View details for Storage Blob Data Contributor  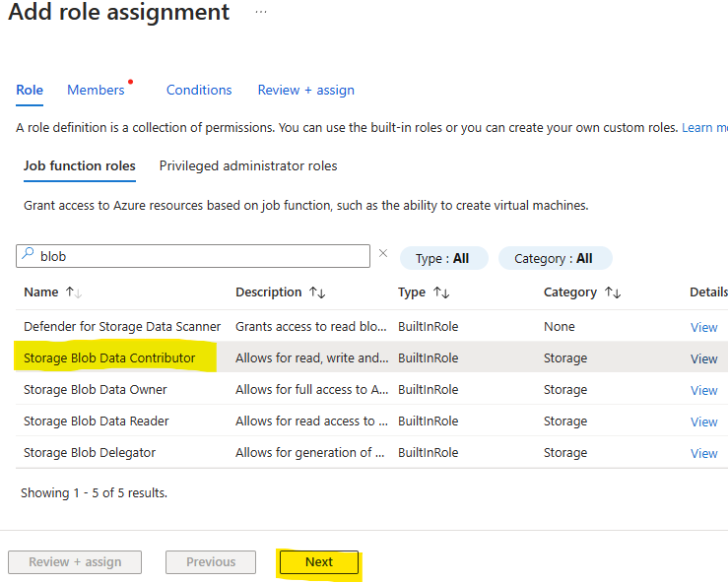pyautogui.click(x=703, y=358)
